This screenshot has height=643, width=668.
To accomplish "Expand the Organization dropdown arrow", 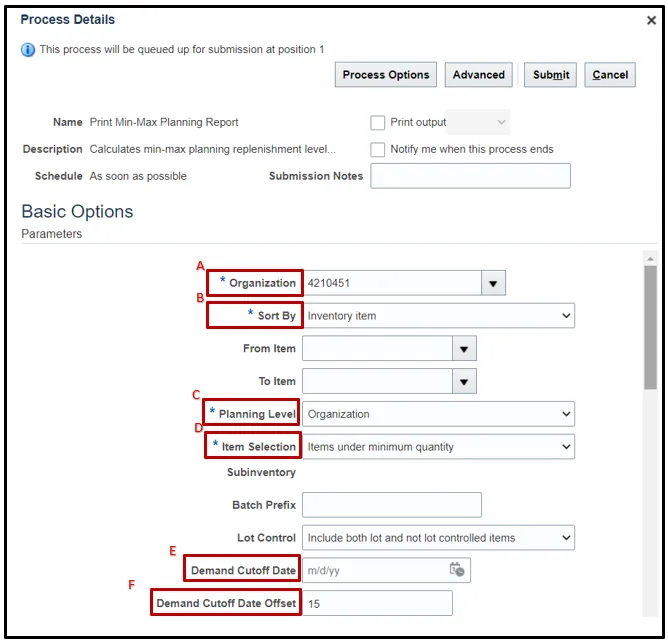I will pyautogui.click(x=493, y=283).
